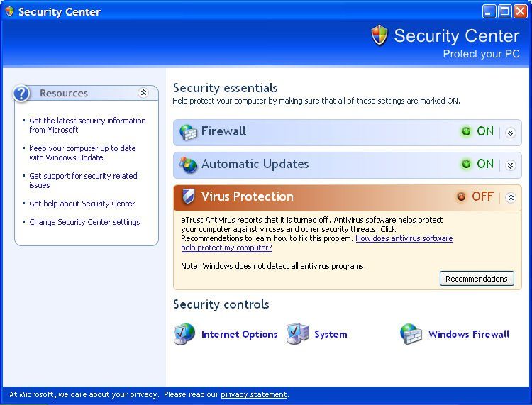532x405 pixels.
Task: Open the Windows Firewall icon
Action: click(x=411, y=334)
